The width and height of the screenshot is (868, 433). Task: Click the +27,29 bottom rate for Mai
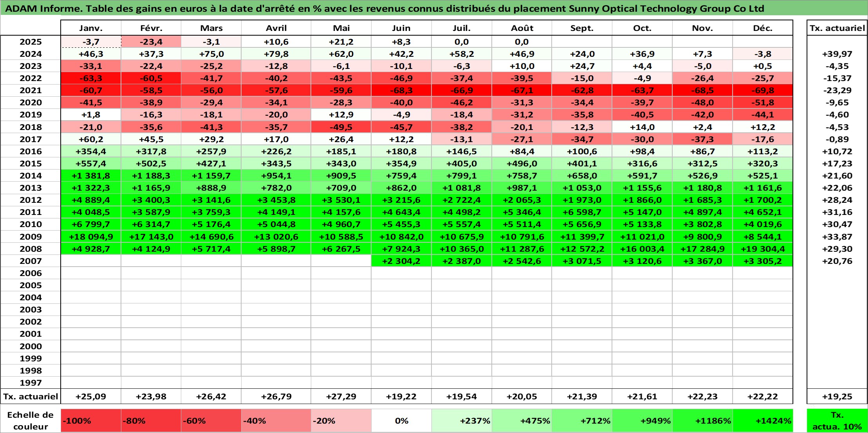point(341,396)
